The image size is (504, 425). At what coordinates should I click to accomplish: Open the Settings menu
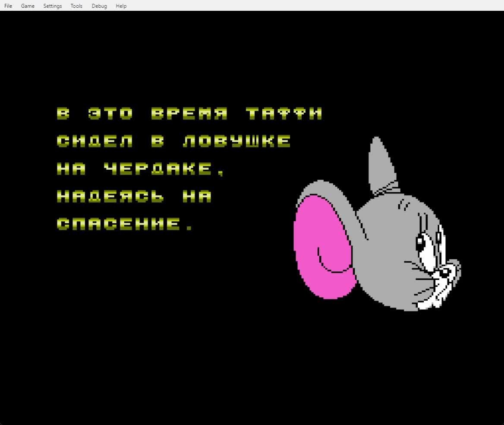[x=52, y=6]
